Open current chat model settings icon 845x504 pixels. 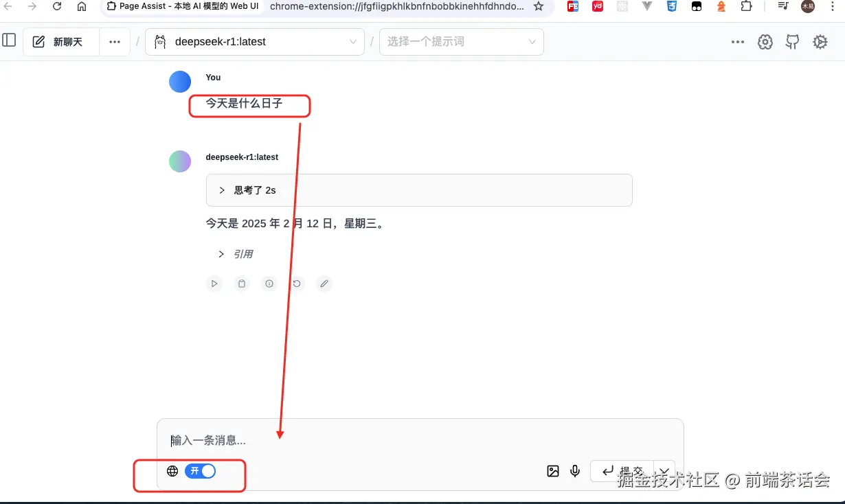[765, 42]
